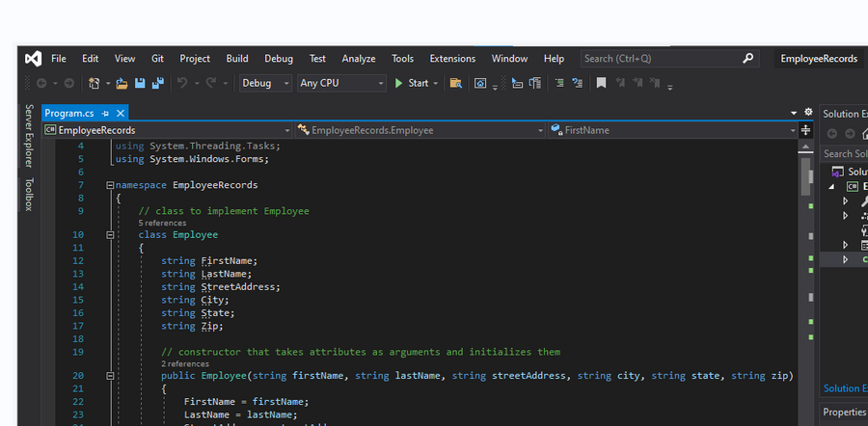Click the Open File folder icon

(x=122, y=83)
